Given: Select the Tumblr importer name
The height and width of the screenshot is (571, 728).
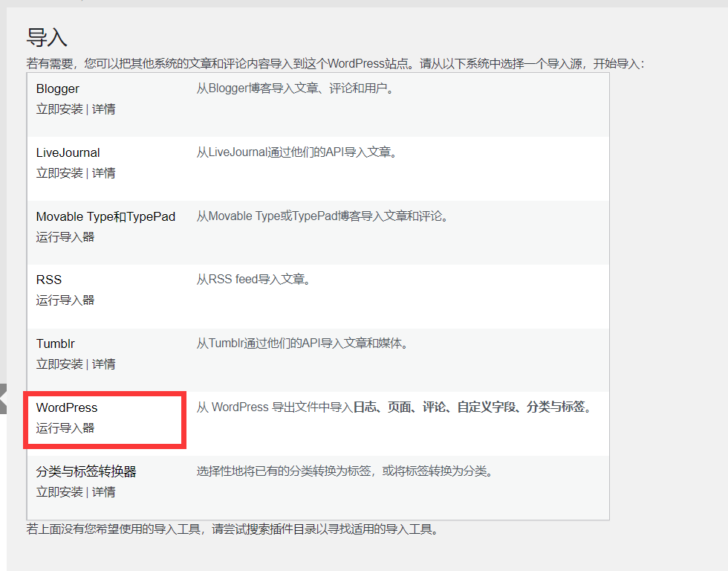Looking at the screenshot, I should (x=55, y=343).
